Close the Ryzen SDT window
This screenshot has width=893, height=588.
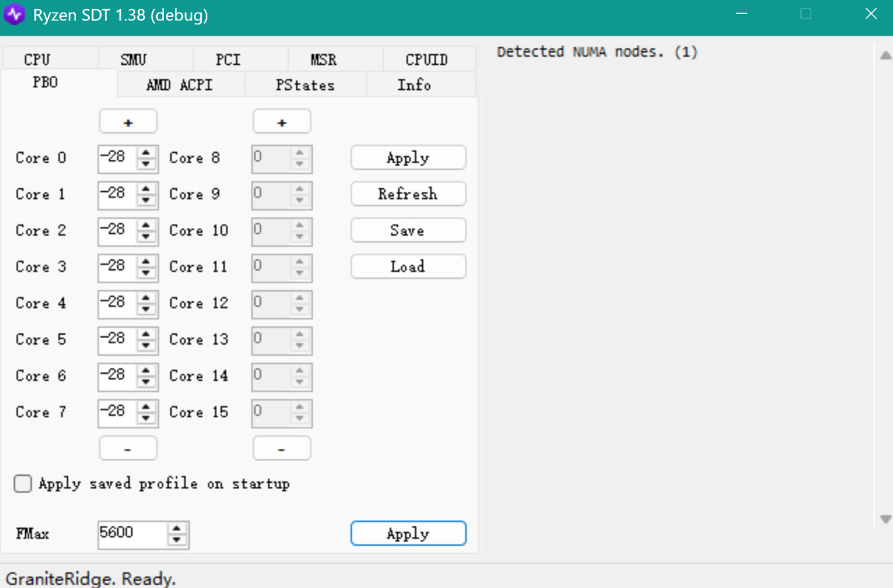click(871, 14)
